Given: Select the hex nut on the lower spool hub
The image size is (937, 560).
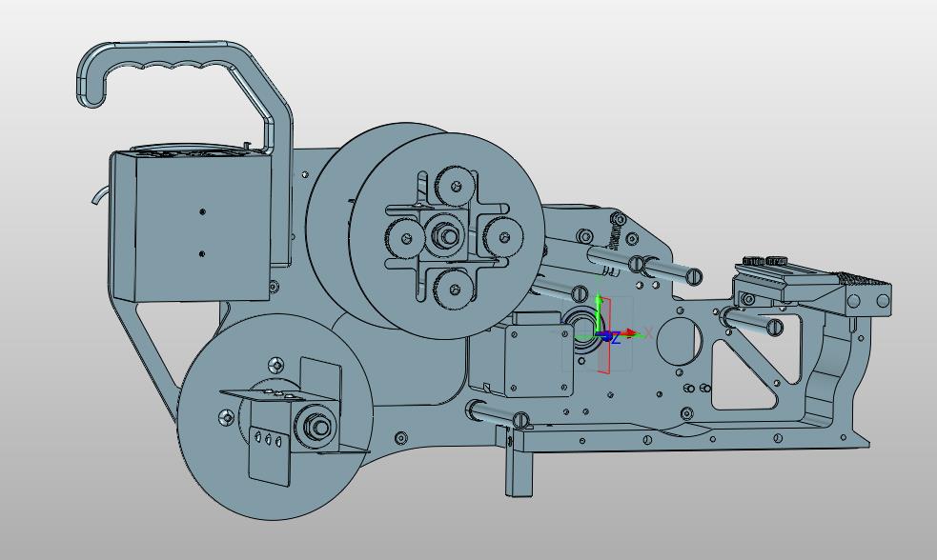Looking at the screenshot, I should pos(317,425).
